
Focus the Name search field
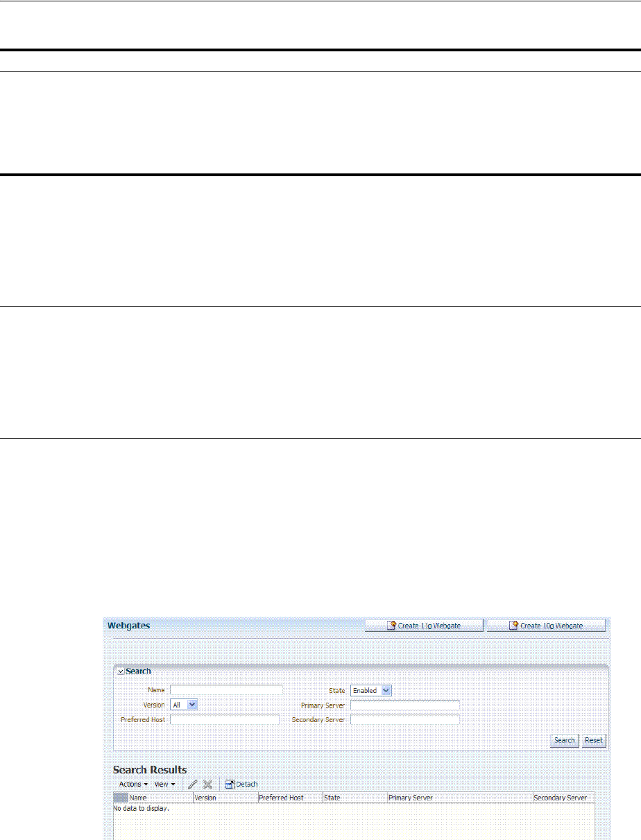[x=227, y=690]
